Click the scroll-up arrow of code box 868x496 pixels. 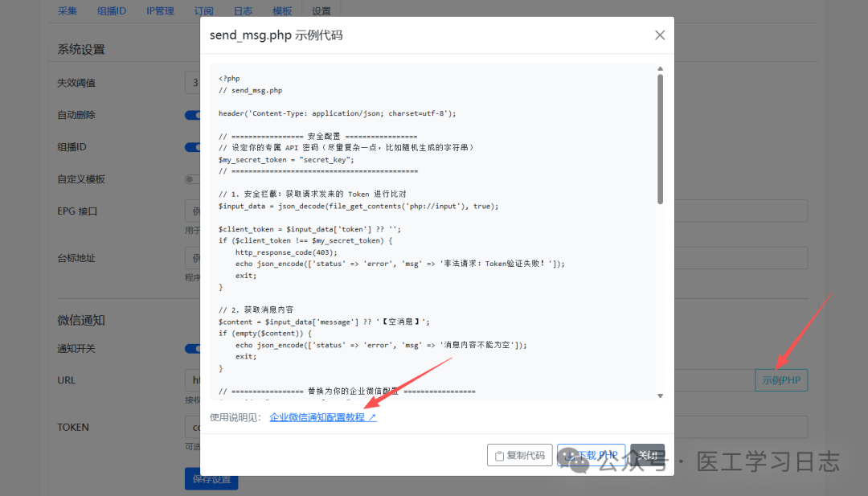[x=660, y=69]
